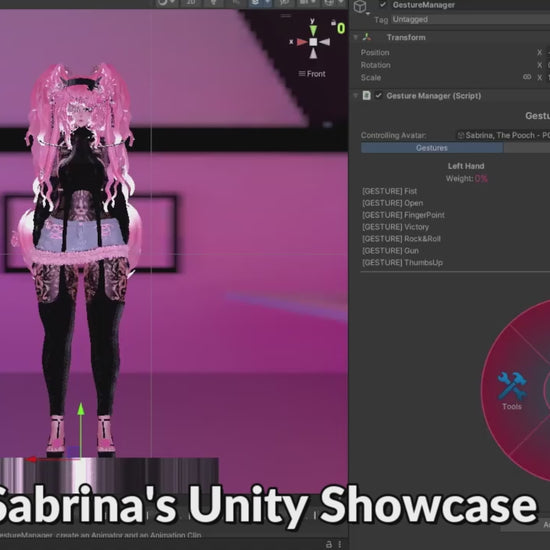Click the Gesture Manager script file icon
Image resolution: width=550 pixels, height=550 pixels.
tap(367, 95)
